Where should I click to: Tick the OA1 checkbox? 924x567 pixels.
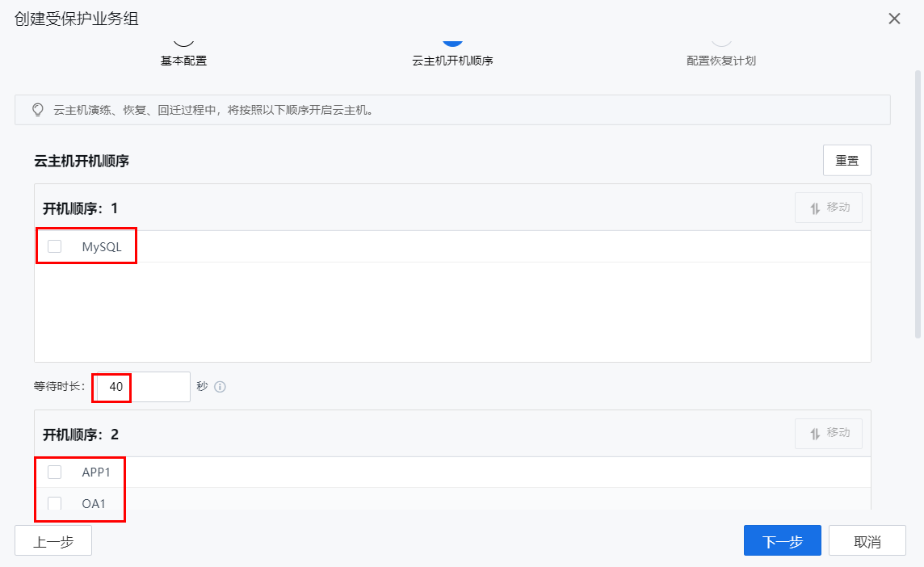[x=55, y=503]
